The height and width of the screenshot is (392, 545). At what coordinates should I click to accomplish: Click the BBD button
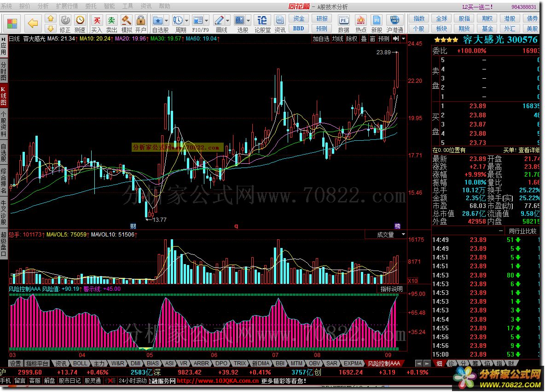pos(299,29)
